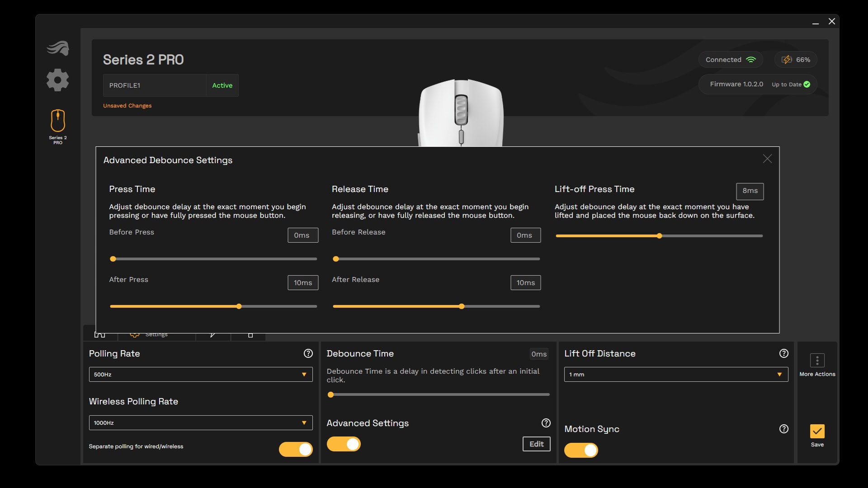
Task: Click the battery percentage icon showing 66%
Action: [796, 60]
